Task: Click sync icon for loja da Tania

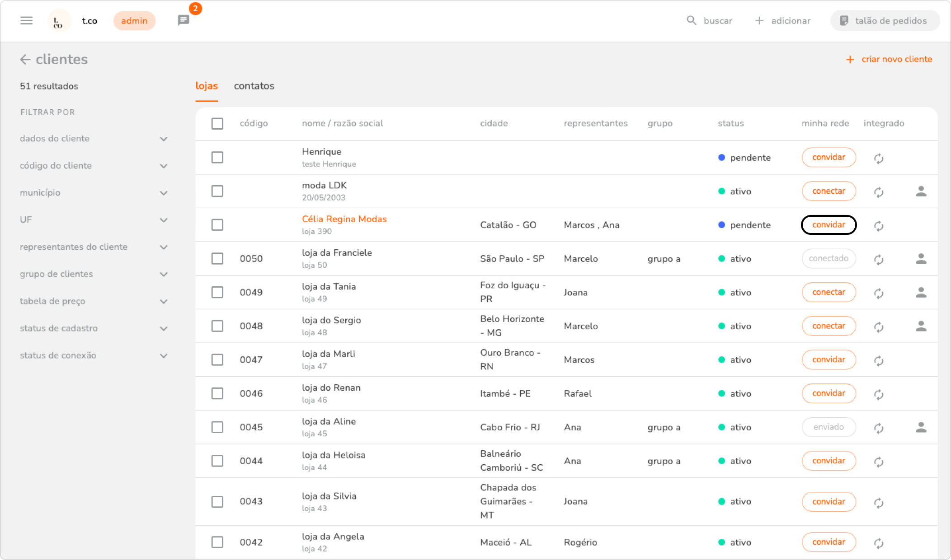Action: tap(878, 293)
